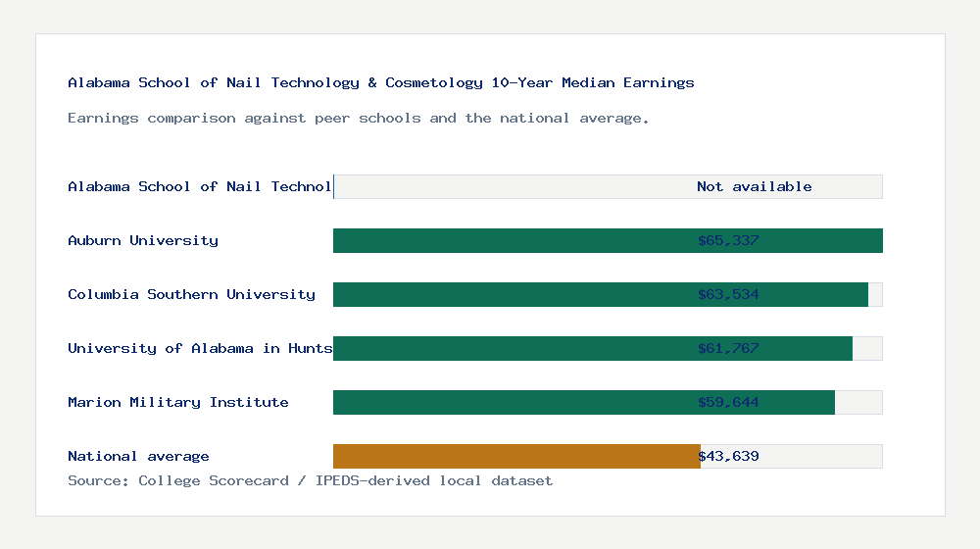Screen dimensions: 980x549
Task: Click the $59,644 value
Action: point(728,402)
